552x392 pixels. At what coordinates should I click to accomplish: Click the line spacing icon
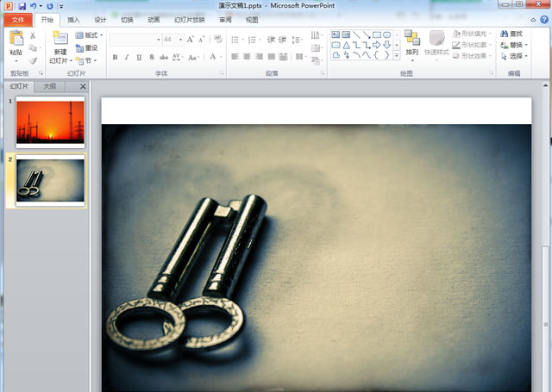[x=297, y=40]
